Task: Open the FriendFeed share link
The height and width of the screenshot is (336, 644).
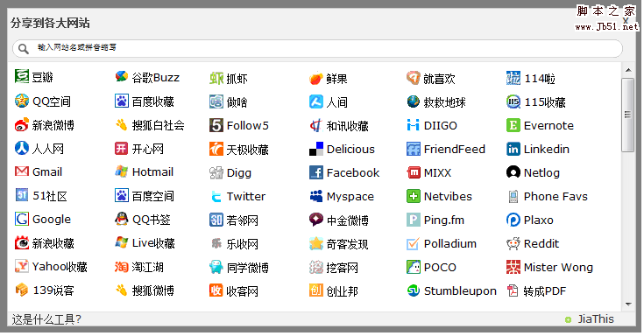Action: (446, 150)
